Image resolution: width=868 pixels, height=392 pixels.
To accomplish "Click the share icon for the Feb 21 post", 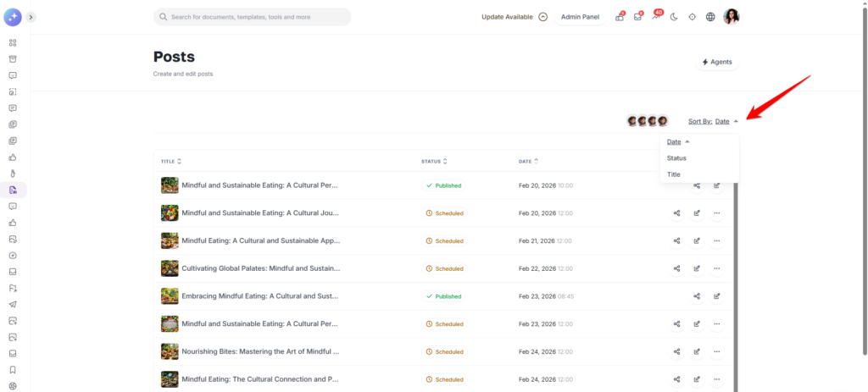I will (676, 240).
